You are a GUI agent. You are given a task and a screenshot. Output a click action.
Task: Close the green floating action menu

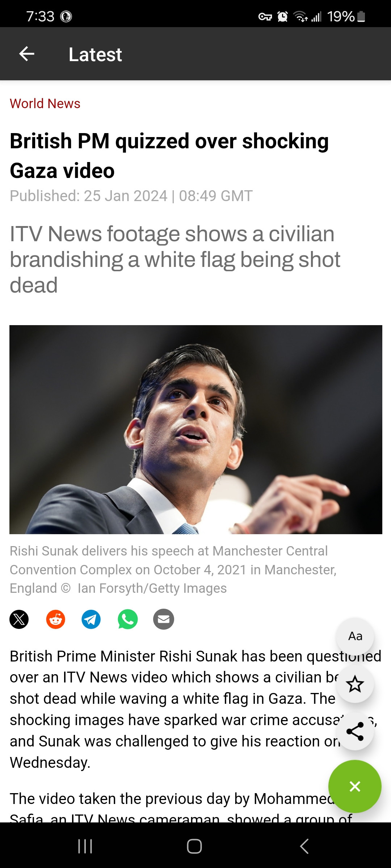tap(355, 786)
